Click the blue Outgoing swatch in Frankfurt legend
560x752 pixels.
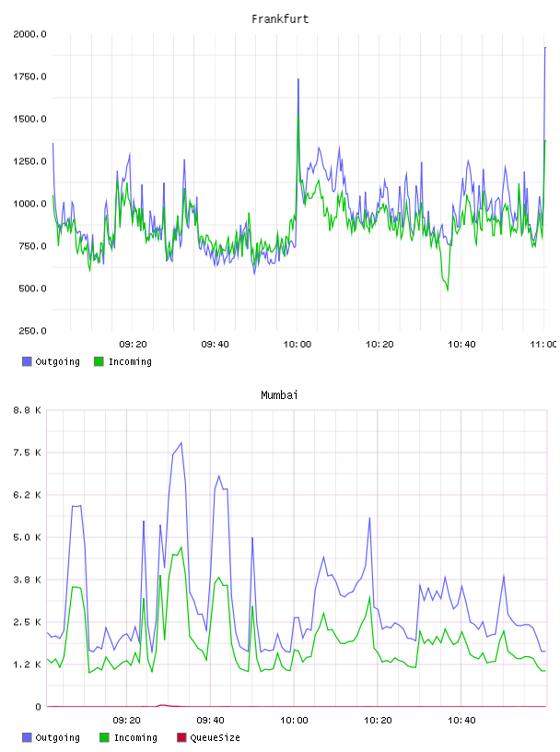click(x=27, y=361)
